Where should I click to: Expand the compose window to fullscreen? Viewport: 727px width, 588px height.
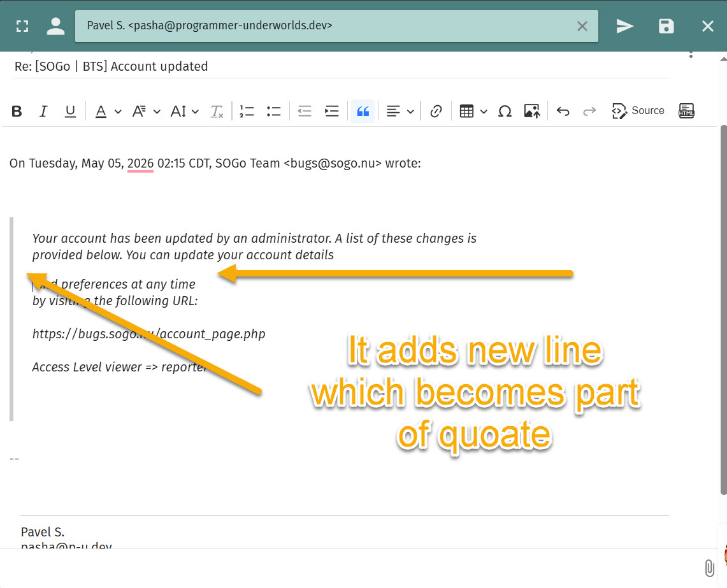coord(22,26)
